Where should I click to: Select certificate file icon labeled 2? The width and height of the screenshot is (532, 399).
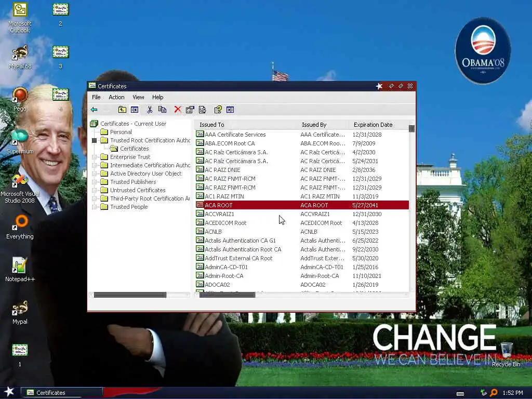click(61, 14)
